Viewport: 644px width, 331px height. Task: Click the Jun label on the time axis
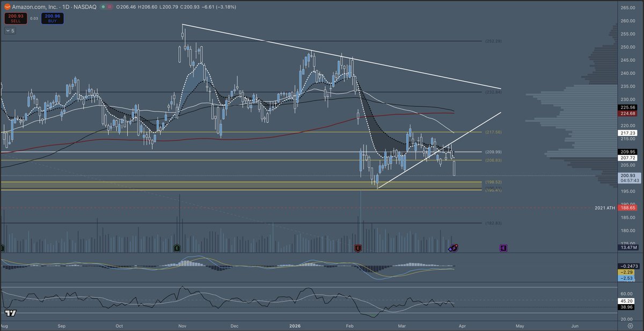point(575,326)
